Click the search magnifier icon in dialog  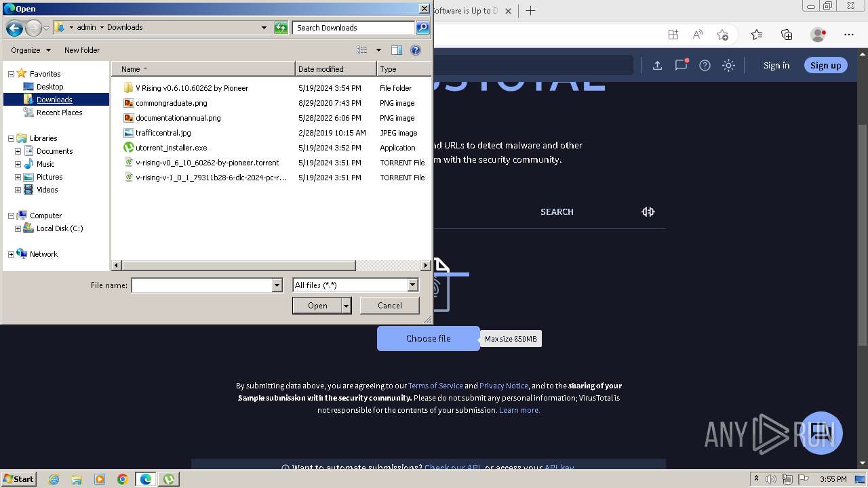tap(422, 28)
